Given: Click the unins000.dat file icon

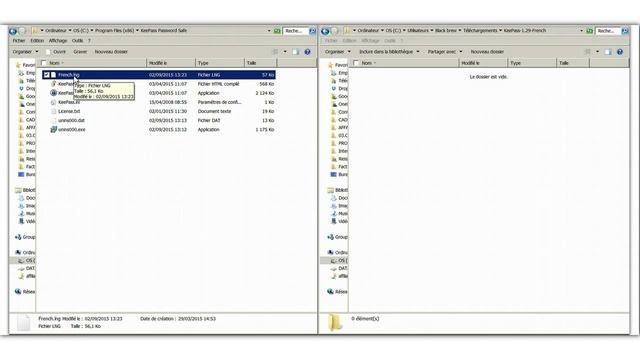Looking at the screenshot, I should click(53, 120).
